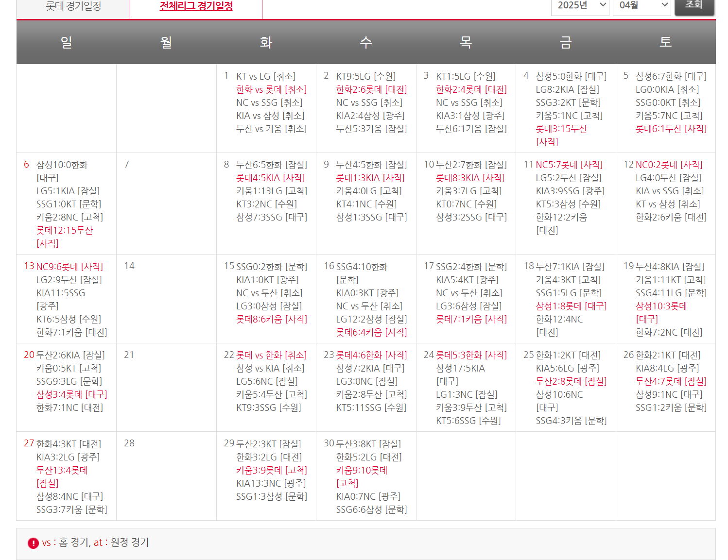Click the 토 column header
728x560 pixels.
point(665,42)
